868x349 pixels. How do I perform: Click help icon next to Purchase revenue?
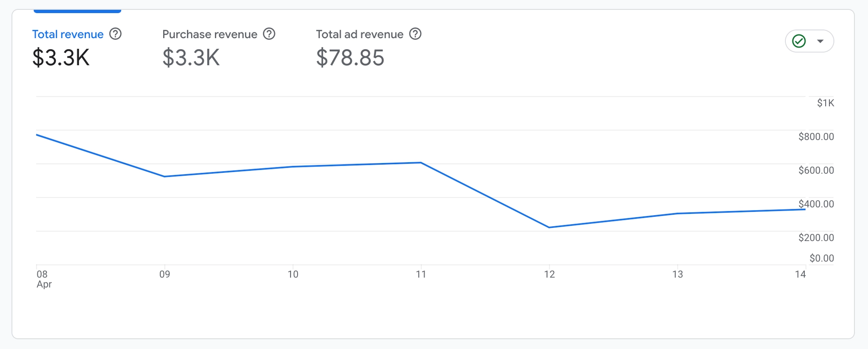269,34
